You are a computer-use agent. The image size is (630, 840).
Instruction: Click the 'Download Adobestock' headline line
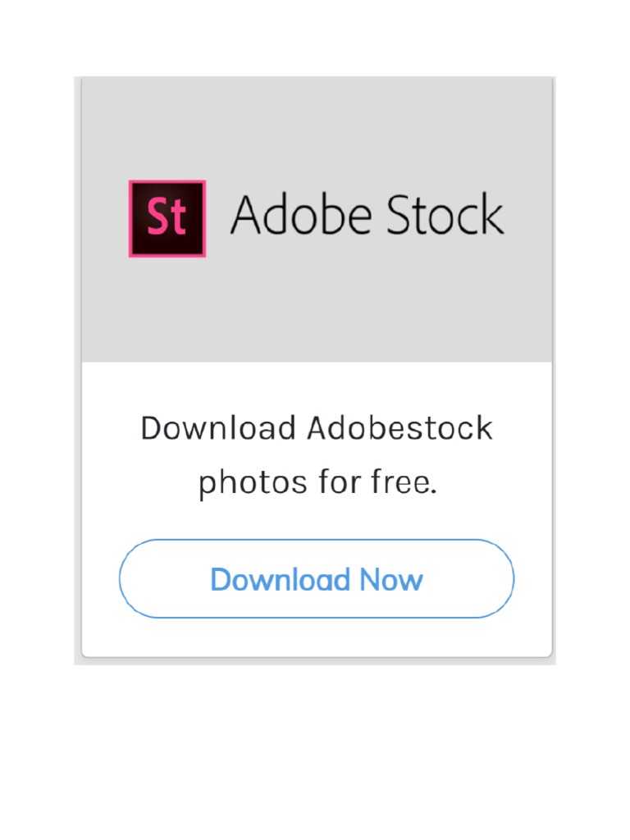tap(316, 428)
